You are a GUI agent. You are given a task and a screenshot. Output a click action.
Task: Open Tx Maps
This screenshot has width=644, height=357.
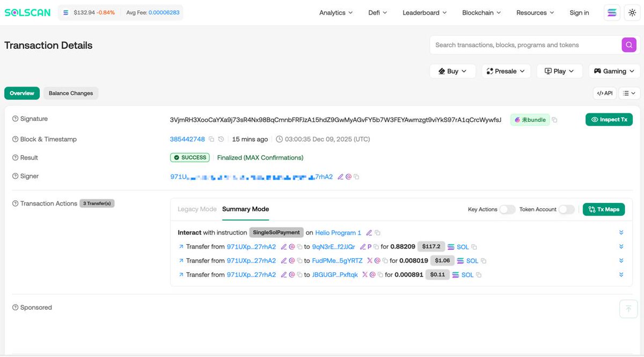(x=604, y=209)
